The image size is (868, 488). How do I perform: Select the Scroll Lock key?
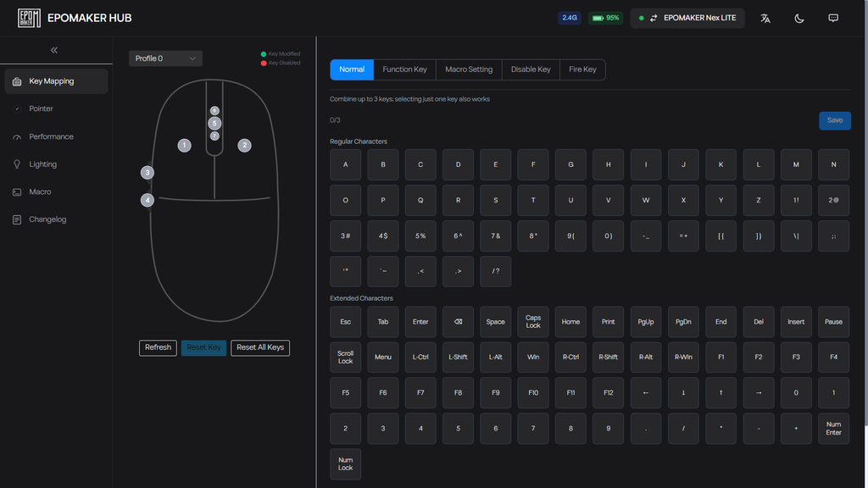(x=346, y=358)
